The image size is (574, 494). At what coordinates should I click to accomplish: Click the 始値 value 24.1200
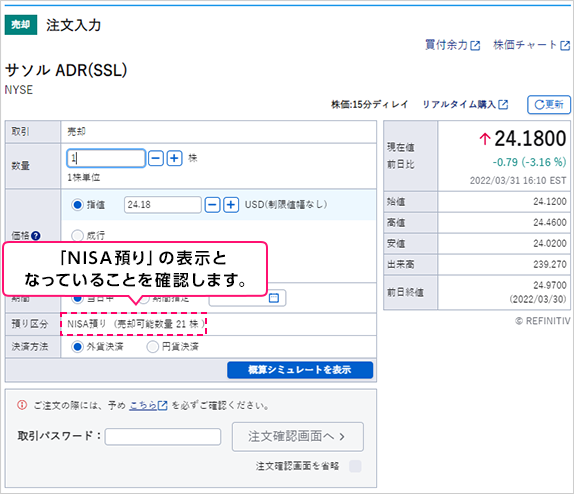tap(550, 201)
